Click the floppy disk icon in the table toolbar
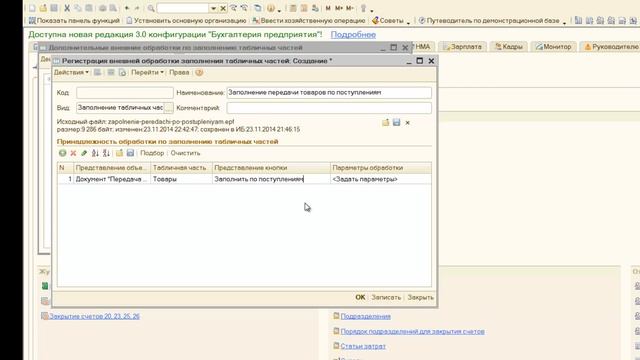This screenshot has height=360, width=640. click(x=130, y=153)
